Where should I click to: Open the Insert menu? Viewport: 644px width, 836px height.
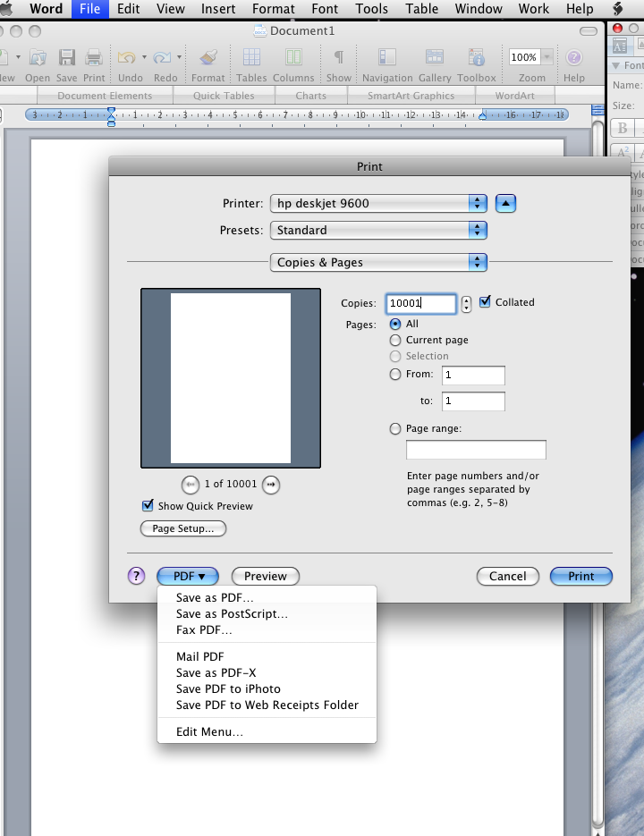tap(218, 9)
